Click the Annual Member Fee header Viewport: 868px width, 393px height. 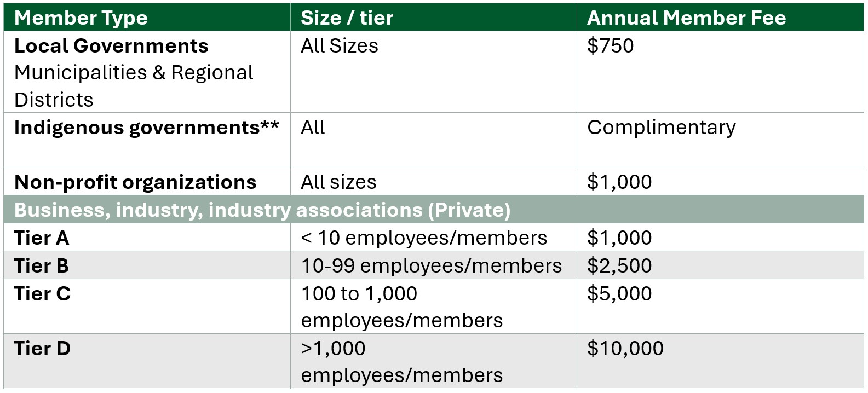point(720,18)
